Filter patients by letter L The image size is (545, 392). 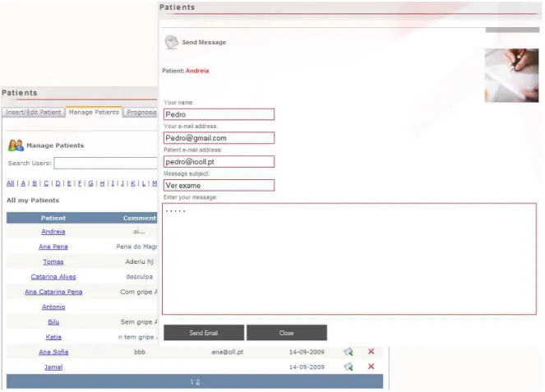point(144,183)
